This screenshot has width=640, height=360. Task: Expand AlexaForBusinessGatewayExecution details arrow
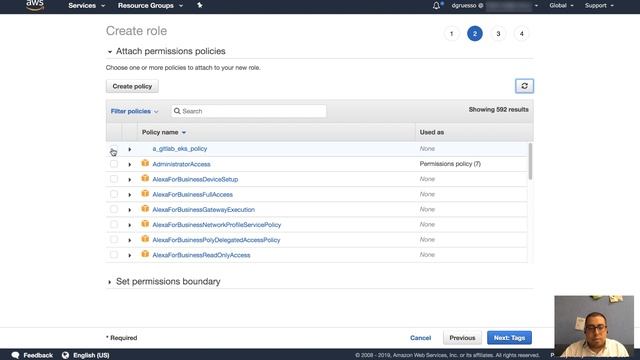[x=130, y=210]
